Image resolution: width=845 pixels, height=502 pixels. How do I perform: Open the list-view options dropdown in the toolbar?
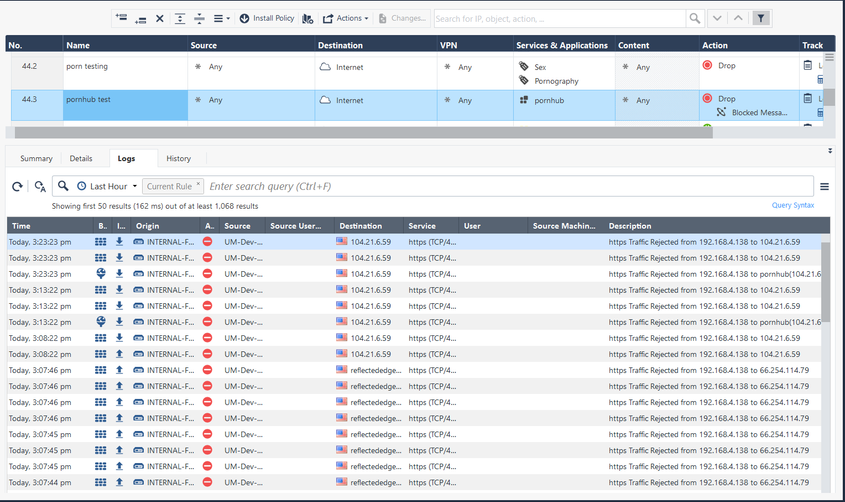[222, 18]
